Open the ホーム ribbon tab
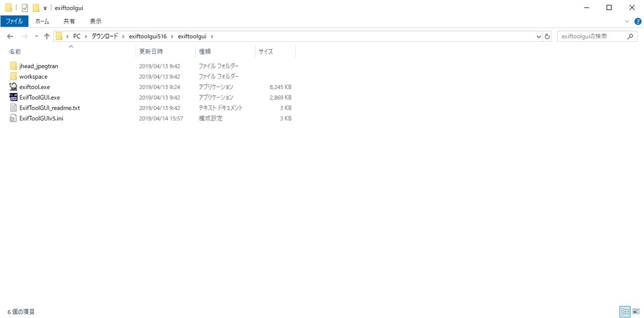 pos(42,21)
